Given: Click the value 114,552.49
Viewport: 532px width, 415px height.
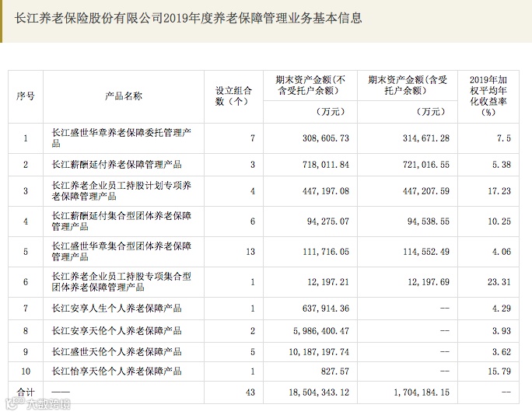Looking at the screenshot, I should pos(426,252).
